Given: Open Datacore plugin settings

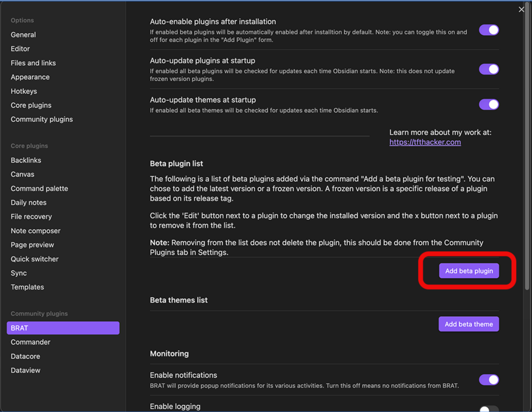Looking at the screenshot, I should (25, 356).
